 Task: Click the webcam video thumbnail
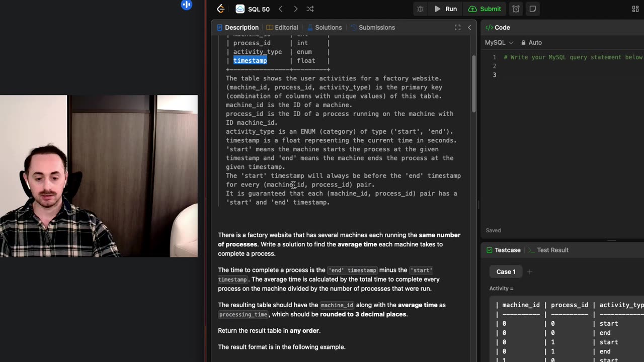point(99,176)
